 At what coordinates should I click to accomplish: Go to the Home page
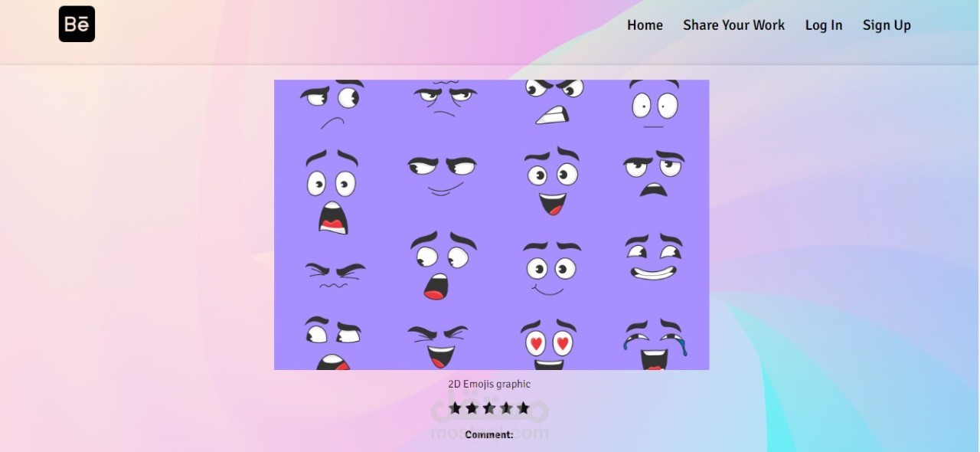(645, 25)
